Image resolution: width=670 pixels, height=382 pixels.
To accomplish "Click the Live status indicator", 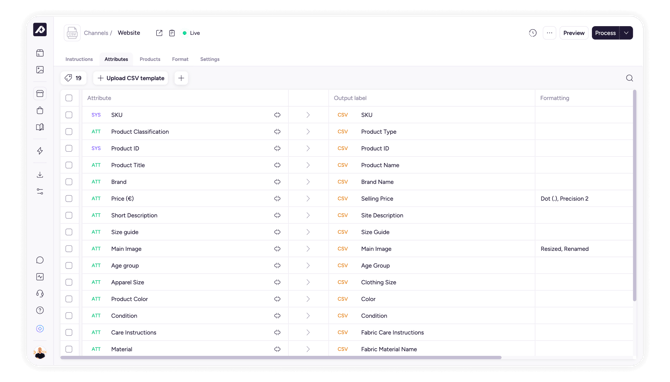I will point(191,33).
